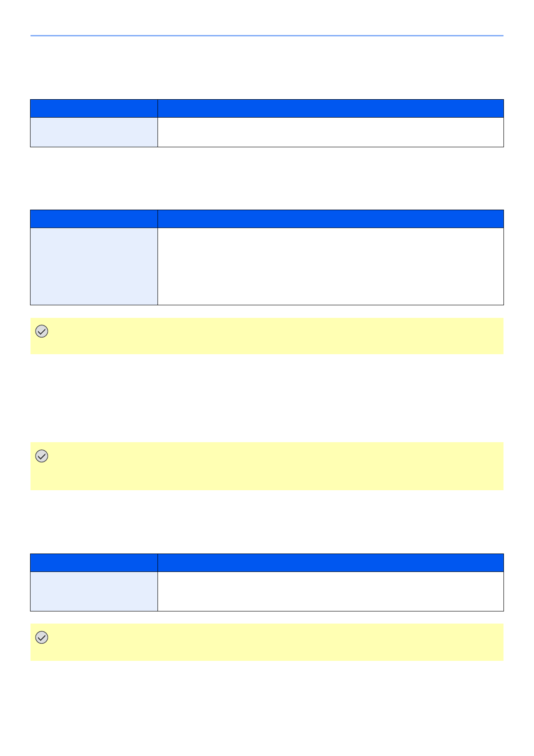Click the tall white cell in second table
This screenshot has height=756, width=534.
coord(330,266)
